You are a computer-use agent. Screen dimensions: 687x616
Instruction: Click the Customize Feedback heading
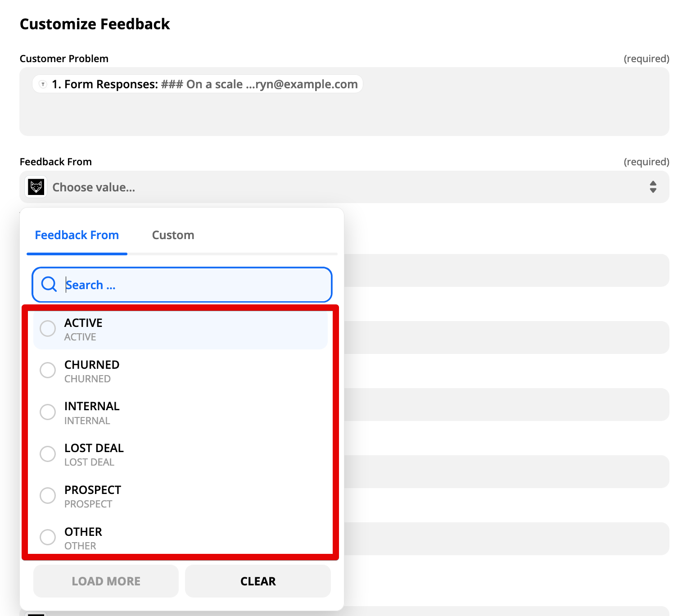tap(95, 24)
